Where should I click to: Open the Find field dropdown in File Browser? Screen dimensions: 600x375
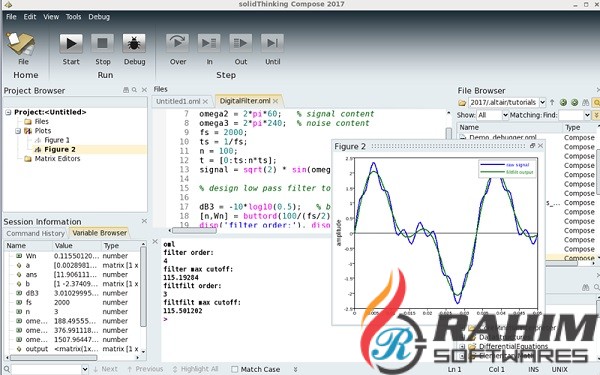pos(587,115)
